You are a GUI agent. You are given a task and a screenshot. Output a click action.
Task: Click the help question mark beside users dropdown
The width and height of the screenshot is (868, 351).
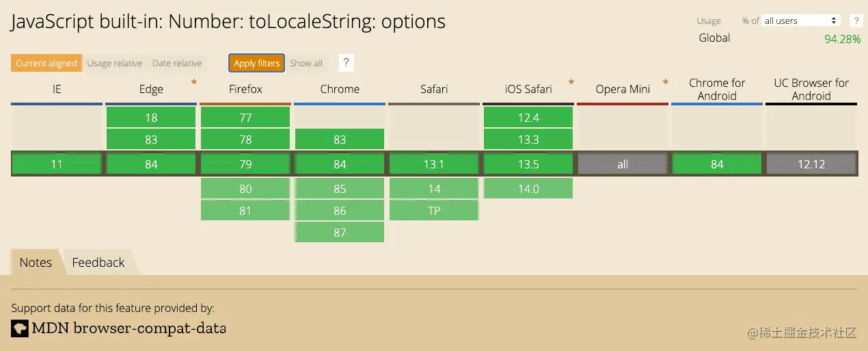coord(854,21)
